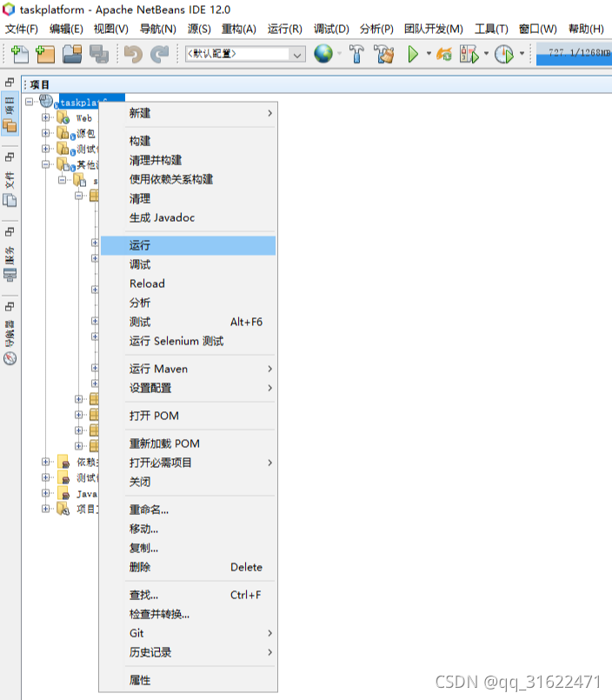Collapse the other sources tree node
Image resolution: width=612 pixels, height=700 pixels.
[x=45, y=164]
